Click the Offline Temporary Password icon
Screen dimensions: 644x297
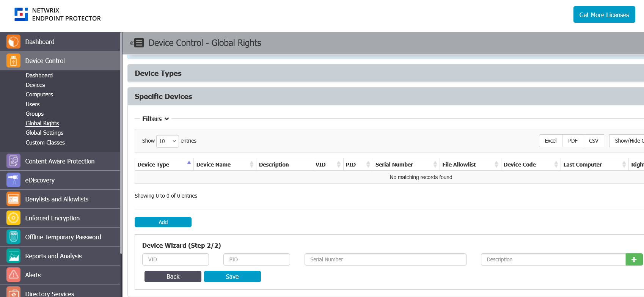click(13, 237)
